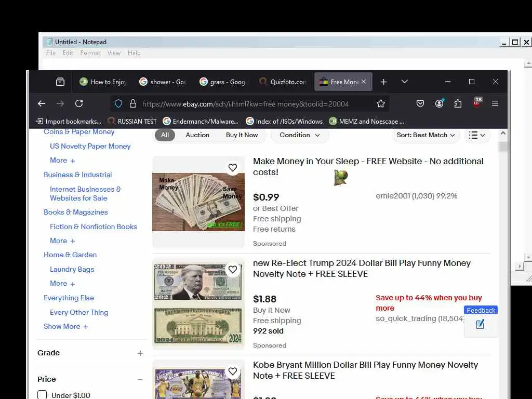The image size is (532, 399).
Task: Click the Firefox back arrow
Action: tap(42, 103)
